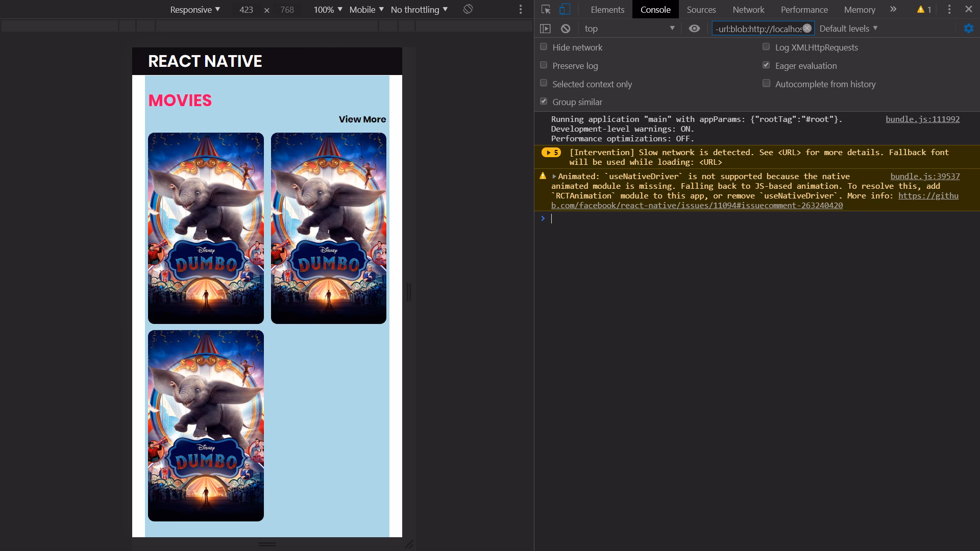The width and height of the screenshot is (980, 551).
Task: Enable the Preserve log checkbox
Action: click(x=544, y=65)
